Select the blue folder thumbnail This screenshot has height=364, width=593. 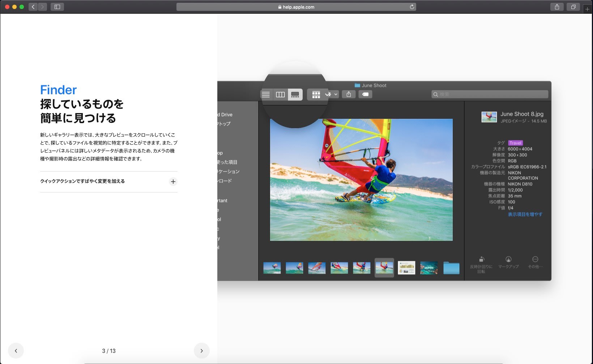[x=451, y=268]
